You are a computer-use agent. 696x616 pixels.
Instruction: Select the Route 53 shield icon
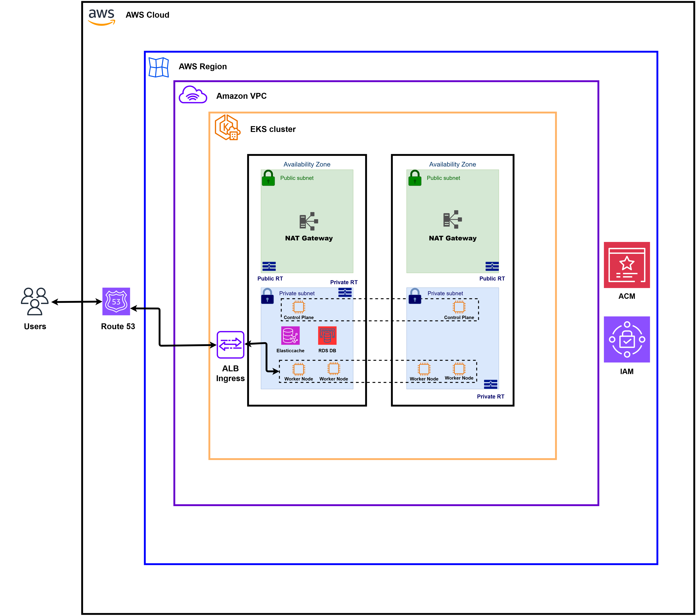(116, 301)
